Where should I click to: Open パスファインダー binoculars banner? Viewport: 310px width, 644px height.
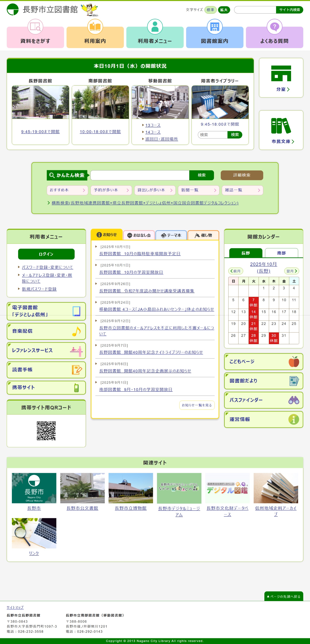[263, 400]
